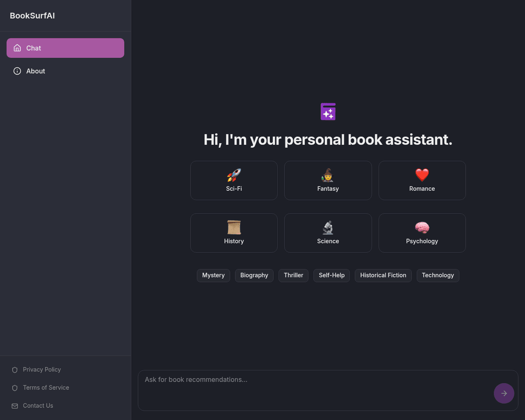525x420 pixels.
Task: Click the sparkle book logo icon
Action: pos(328,112)
